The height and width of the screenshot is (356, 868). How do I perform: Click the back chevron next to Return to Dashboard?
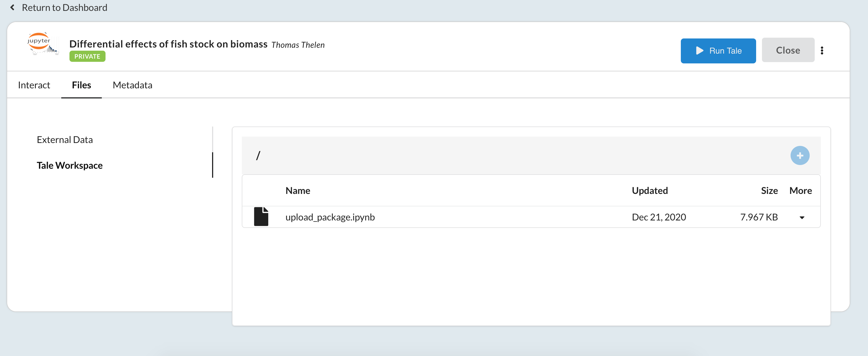[x=12, y=7]
